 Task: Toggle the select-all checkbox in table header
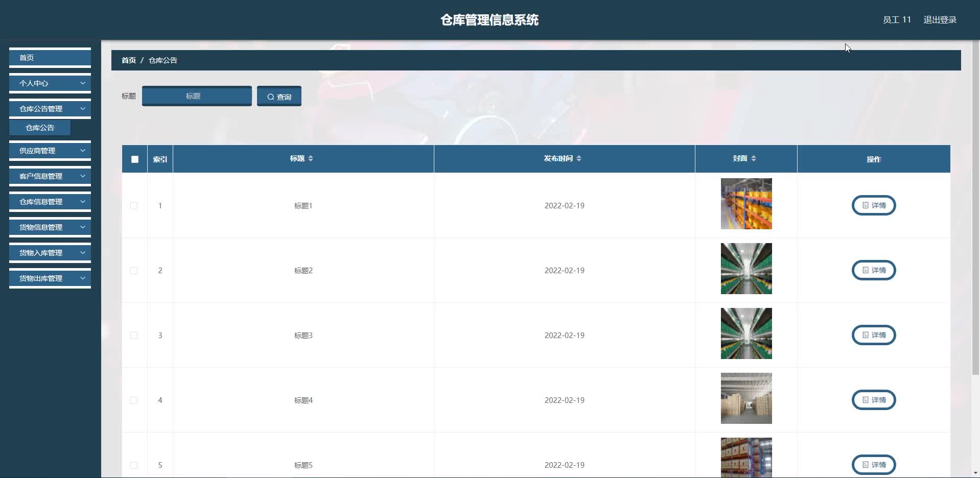[x=134, y=159]
